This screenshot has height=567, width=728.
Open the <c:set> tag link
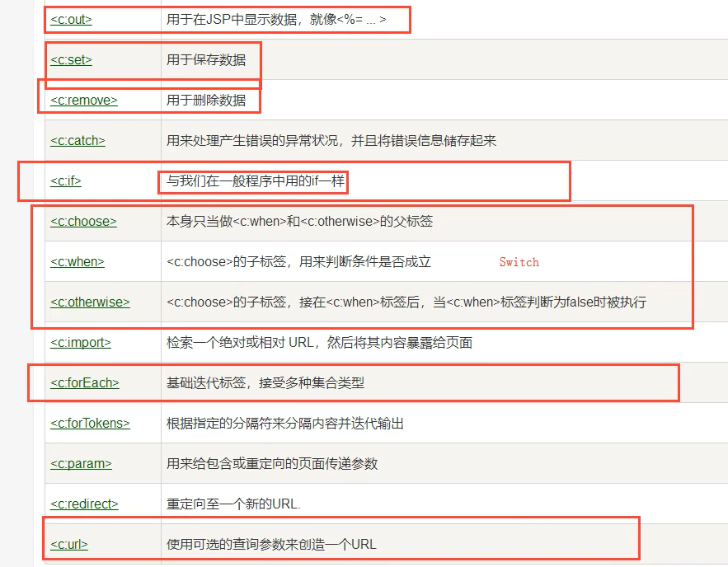pos(71,60)
